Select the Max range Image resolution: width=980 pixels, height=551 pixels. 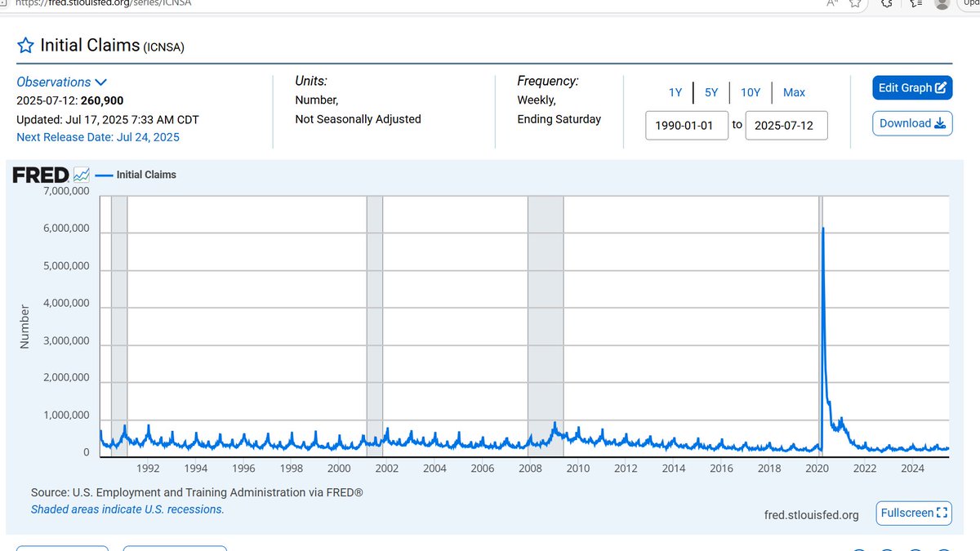coord(794,92)
